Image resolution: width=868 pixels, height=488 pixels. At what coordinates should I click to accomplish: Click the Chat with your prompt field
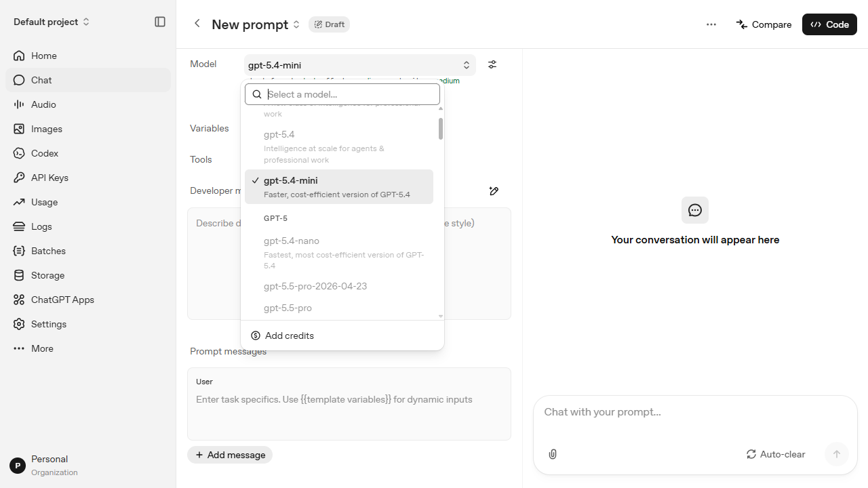tap(695, 412)
